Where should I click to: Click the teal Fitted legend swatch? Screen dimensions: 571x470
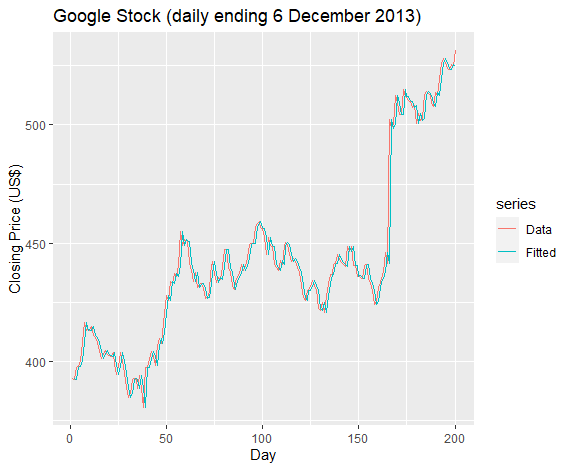(507, 252)
